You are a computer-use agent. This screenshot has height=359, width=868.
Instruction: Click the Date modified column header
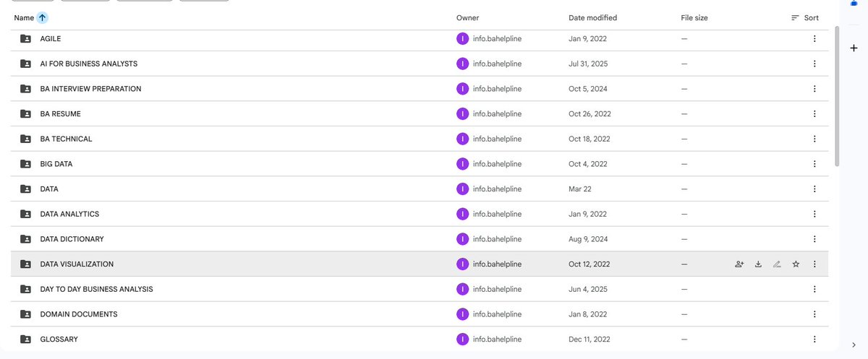tap(592, 17)
